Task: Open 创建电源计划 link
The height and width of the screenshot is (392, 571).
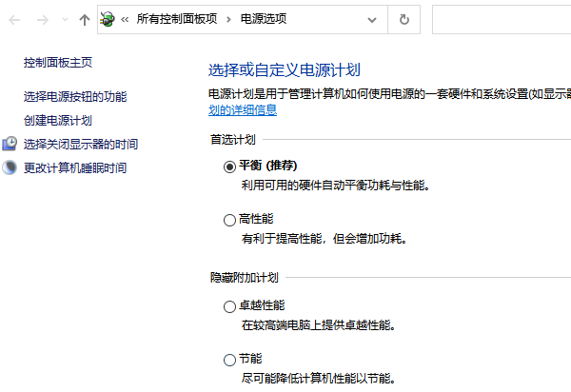Action: tap(58, 121)
